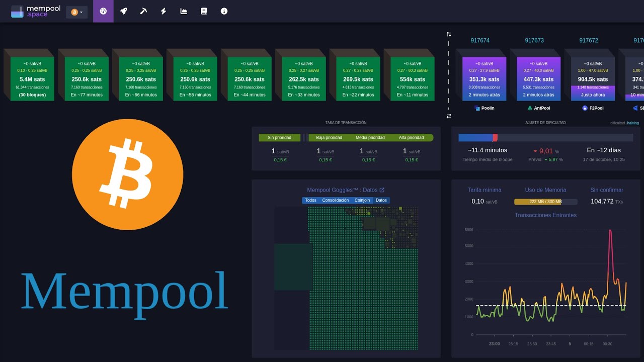The width and height of the screenshot is (644, 362).
Task: Open pending block arriving in ~44 minutes
Action: click(x=249, y=79)
